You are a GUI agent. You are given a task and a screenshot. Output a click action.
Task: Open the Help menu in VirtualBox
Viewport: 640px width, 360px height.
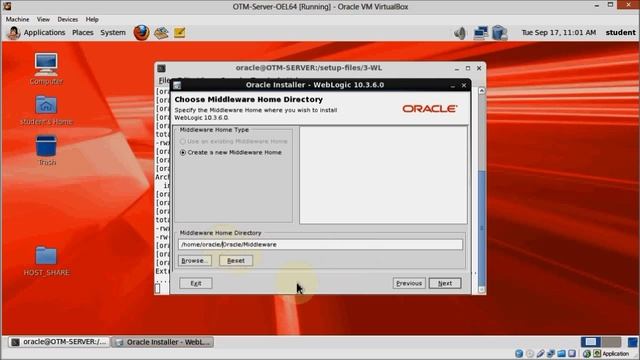click(x=92, y=19)
